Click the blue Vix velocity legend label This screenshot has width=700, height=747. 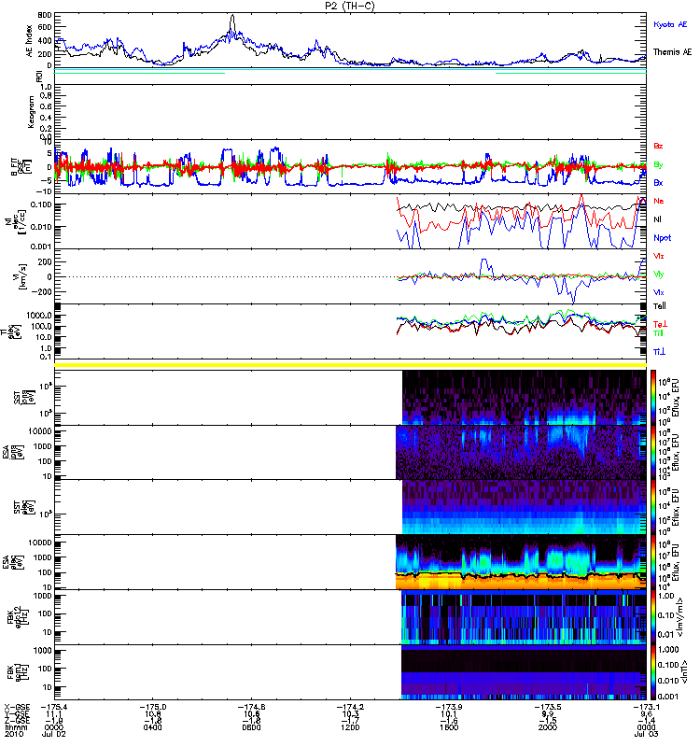tap(659, 292)
